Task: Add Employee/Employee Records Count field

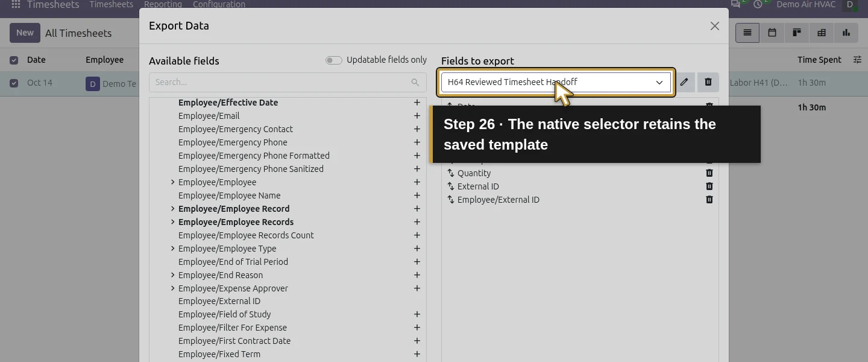Action: click(x=417, y=235)
